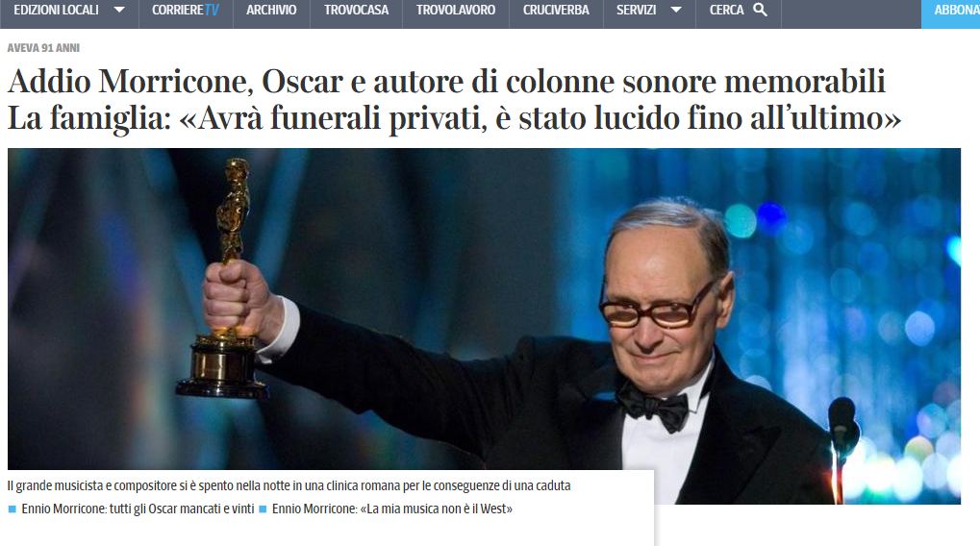Open the Edizioni Locali menu label

56,10
